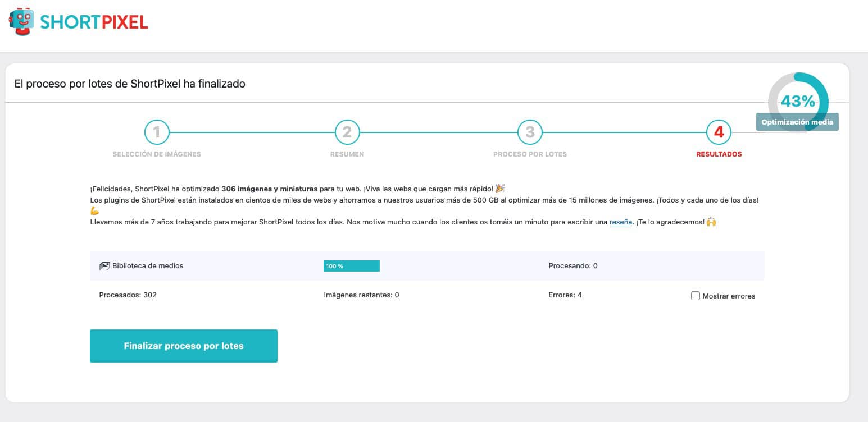Click the 'Biblioteca de medios' label
Screen dimensions: 868x422
(x=148, y=265)
